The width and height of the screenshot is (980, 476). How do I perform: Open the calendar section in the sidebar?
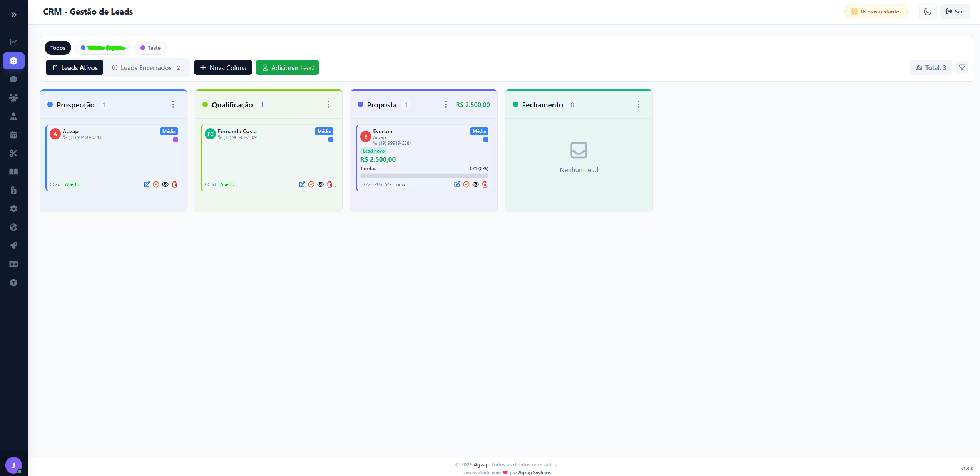point(14,134)
